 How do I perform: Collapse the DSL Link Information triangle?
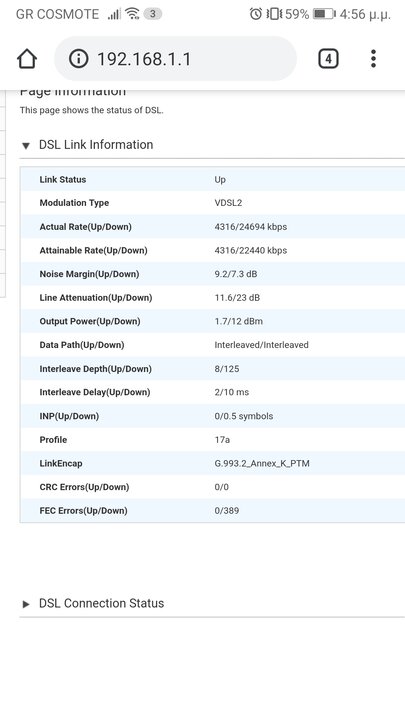coord(26,146)
